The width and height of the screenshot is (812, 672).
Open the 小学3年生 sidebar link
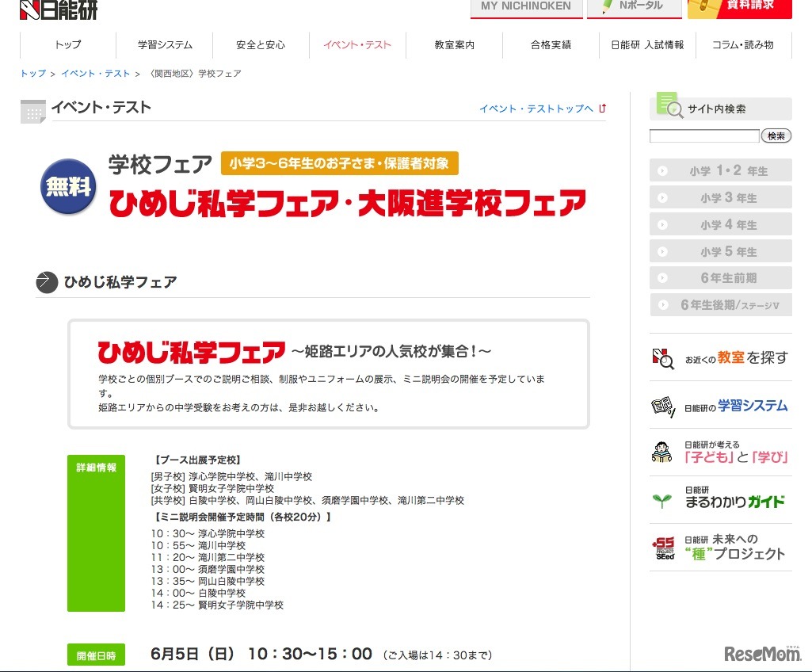point(721,197)
